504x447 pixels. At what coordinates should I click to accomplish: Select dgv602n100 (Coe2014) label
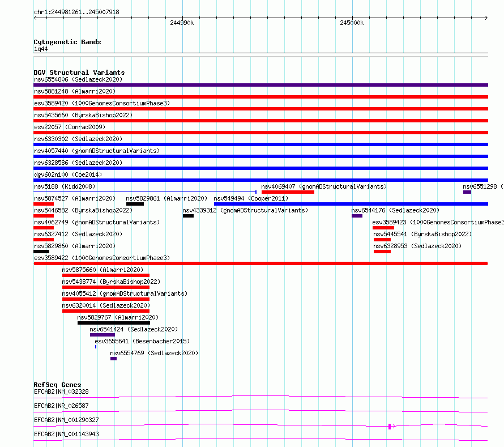68,174
